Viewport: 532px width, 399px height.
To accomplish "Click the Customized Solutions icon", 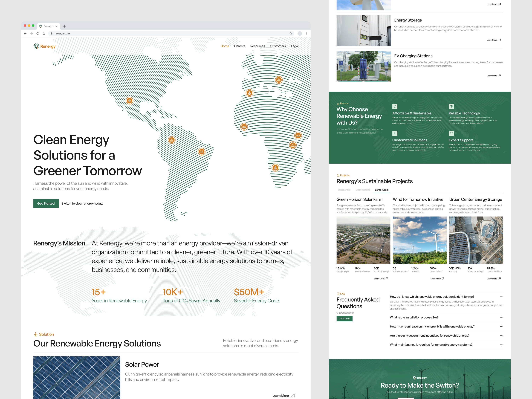I will (x=395, y=133).
